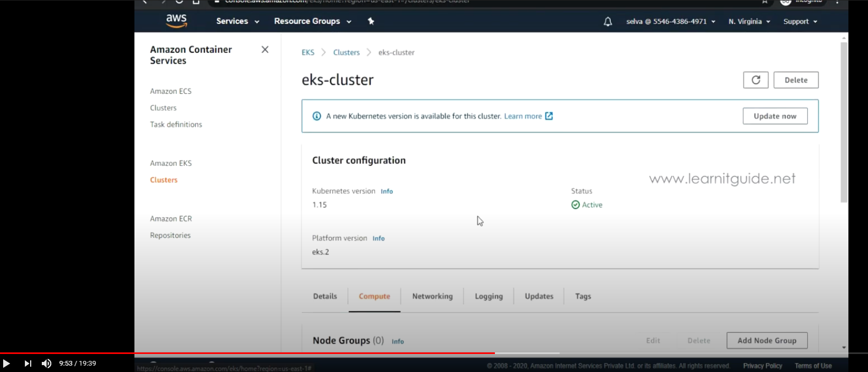Open the Platform version Info link

coord(378,238)
